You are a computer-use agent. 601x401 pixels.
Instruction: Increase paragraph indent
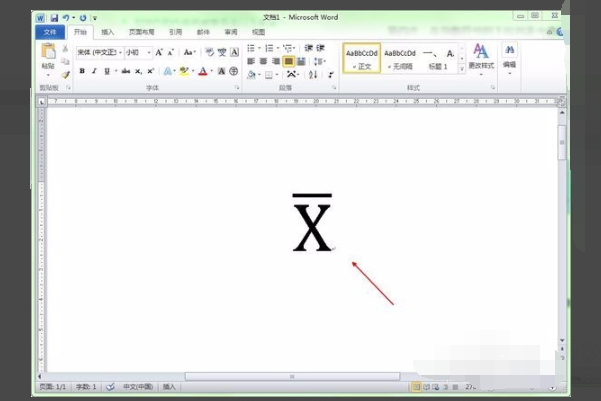320,48
